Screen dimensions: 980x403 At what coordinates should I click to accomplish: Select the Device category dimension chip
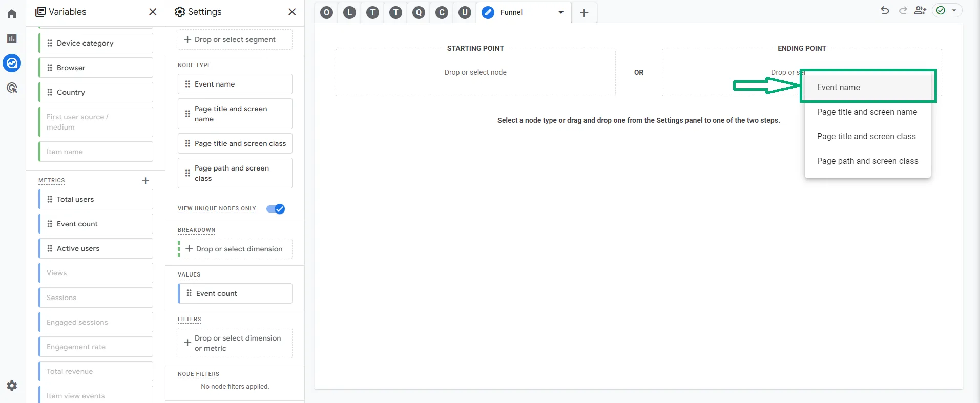[x=96, y=43]
